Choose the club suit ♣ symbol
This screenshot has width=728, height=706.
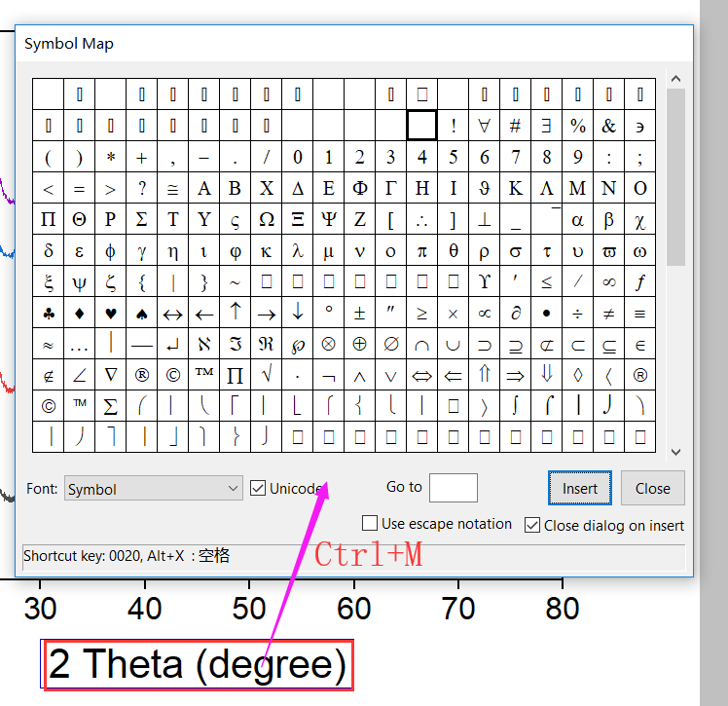49,313
